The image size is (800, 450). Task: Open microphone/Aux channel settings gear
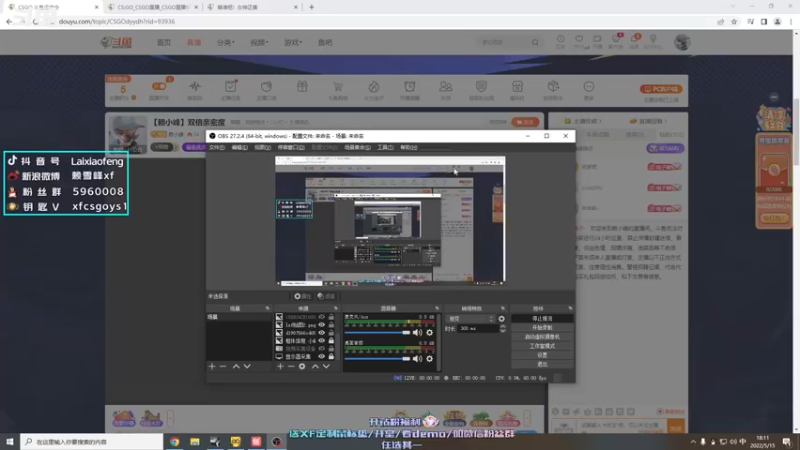430,333
